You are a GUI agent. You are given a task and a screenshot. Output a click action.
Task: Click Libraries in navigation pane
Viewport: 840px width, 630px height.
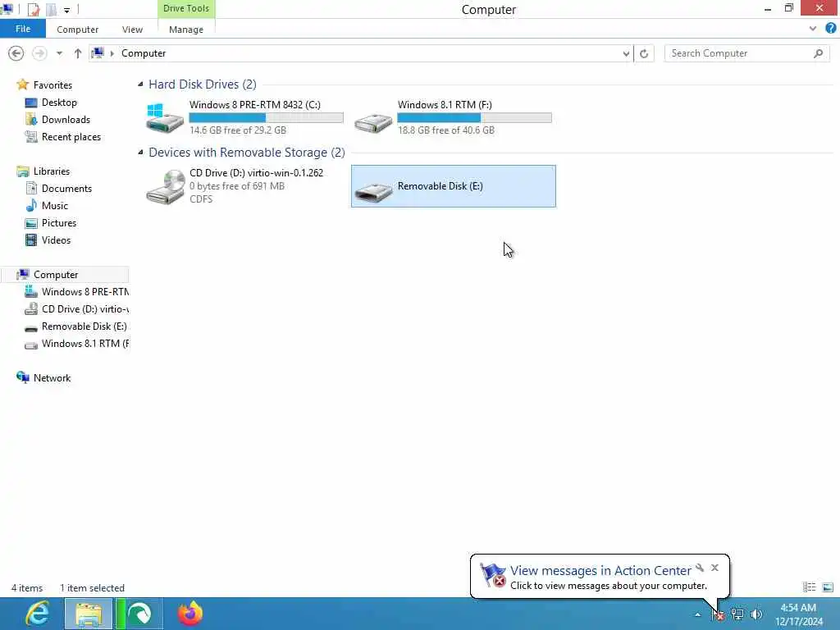[52, 171]
